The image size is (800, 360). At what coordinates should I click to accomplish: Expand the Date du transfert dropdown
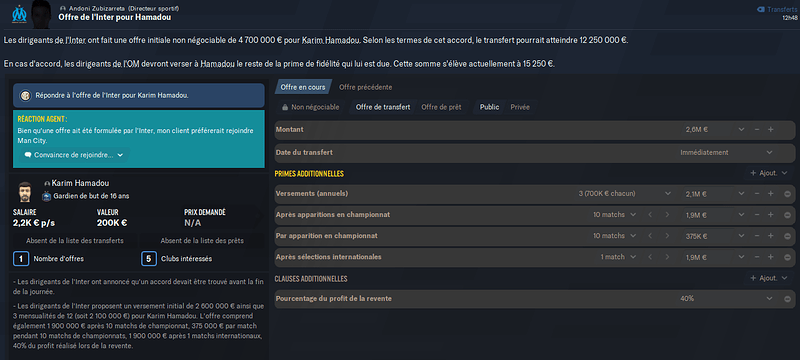point(769,152)
